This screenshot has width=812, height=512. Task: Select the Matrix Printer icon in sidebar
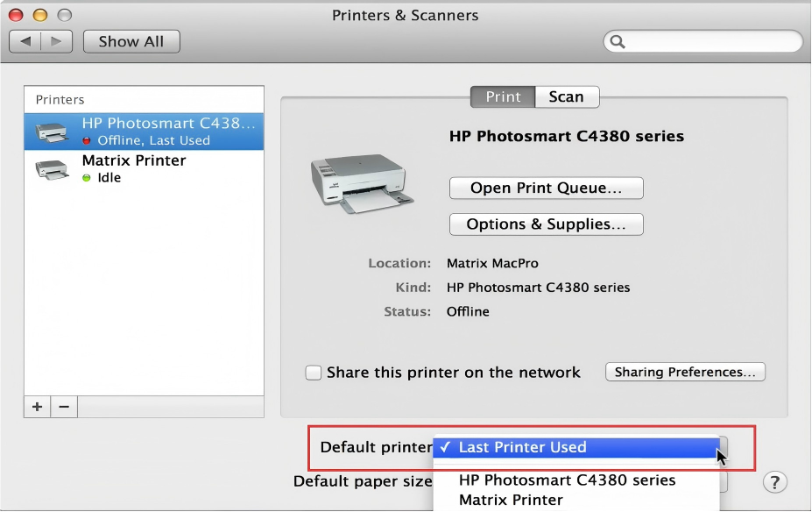click(53, 168)
